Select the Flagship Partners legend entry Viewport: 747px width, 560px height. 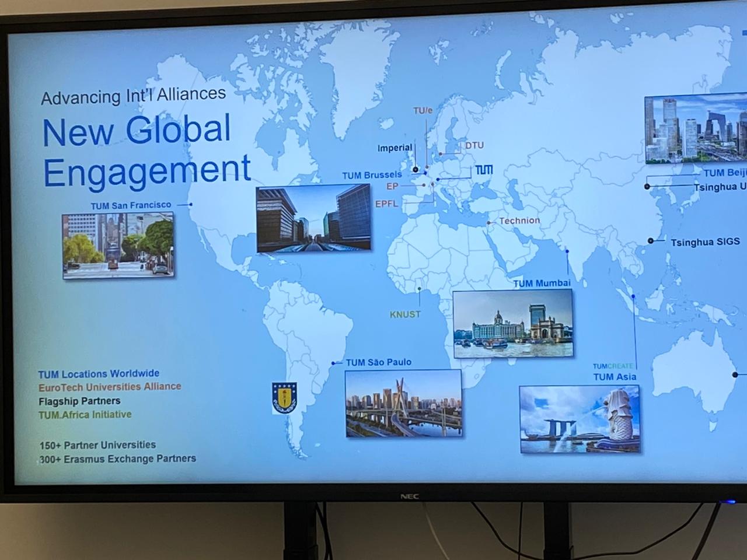(x=79, y=401)
